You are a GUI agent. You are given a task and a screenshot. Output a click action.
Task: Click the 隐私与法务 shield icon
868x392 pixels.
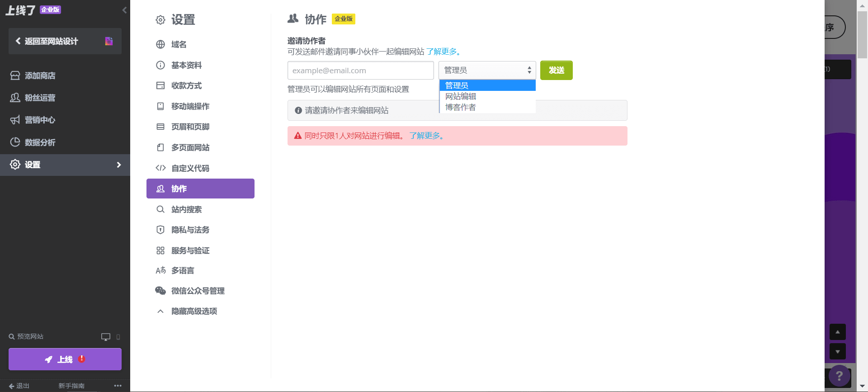tap(160, 230)
